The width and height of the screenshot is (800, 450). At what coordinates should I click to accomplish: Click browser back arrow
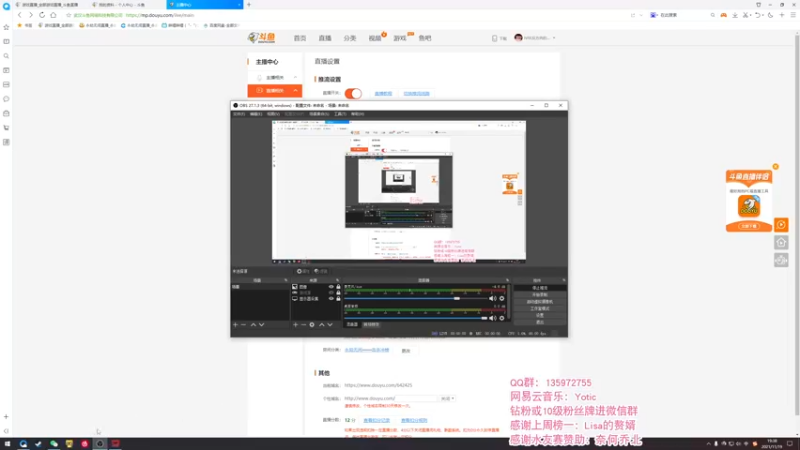click(x=20, y=15)
